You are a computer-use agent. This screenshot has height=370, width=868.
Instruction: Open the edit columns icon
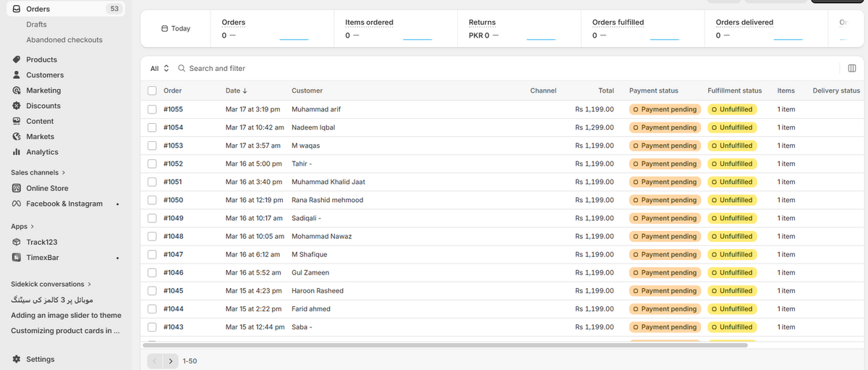click(851, 68)
